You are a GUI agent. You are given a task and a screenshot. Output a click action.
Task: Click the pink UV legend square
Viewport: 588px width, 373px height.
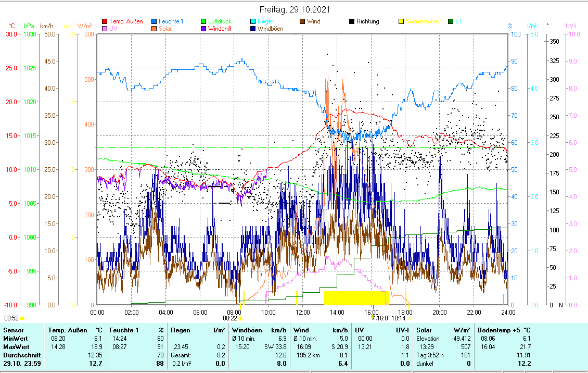tap(105, 29)
